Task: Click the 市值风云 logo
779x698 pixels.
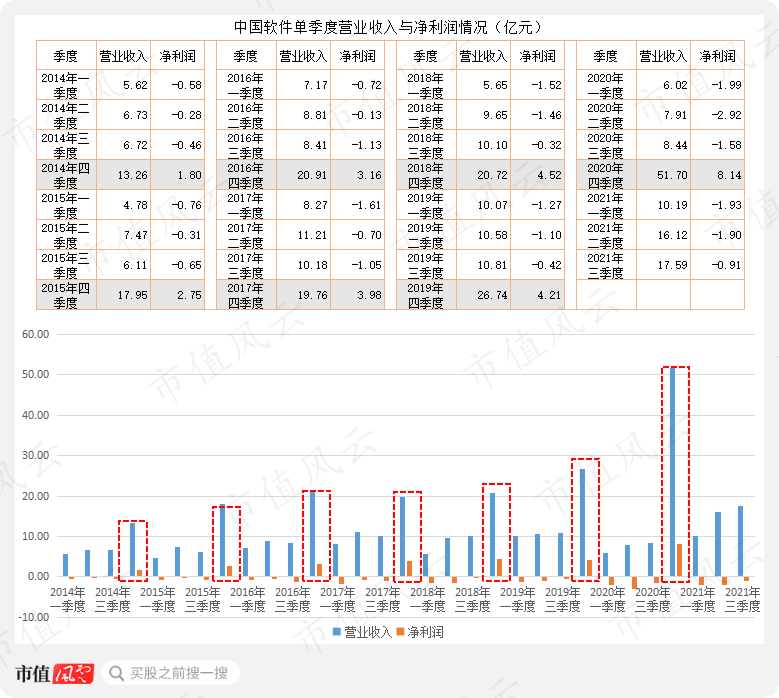Action: tap(54, 674)
